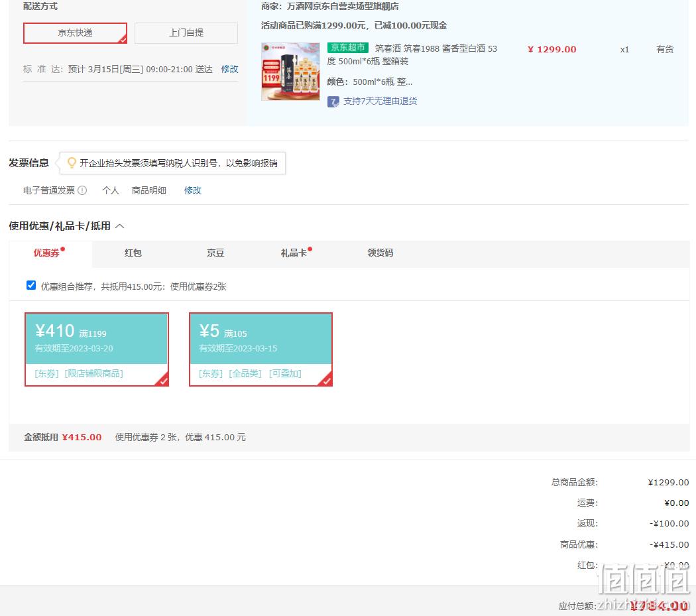Click the lightbulb tip icon
This screenshot has width=696, height=616.
[71, 162]
